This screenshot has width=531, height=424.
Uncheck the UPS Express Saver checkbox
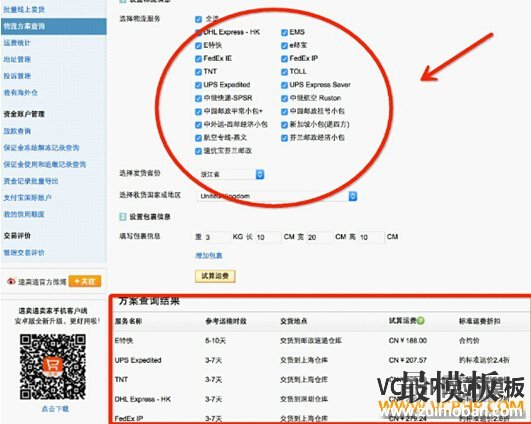[x=284, y=85]
